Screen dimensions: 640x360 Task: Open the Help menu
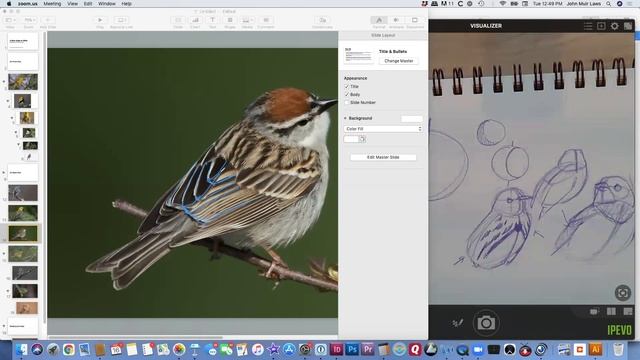tap(127, 4)
